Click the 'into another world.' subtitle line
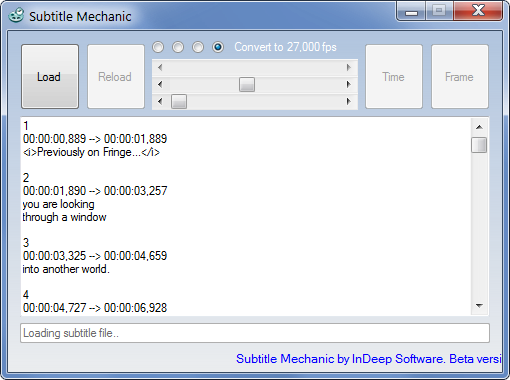This screenshot has height=380, width=510. [66, 269]
